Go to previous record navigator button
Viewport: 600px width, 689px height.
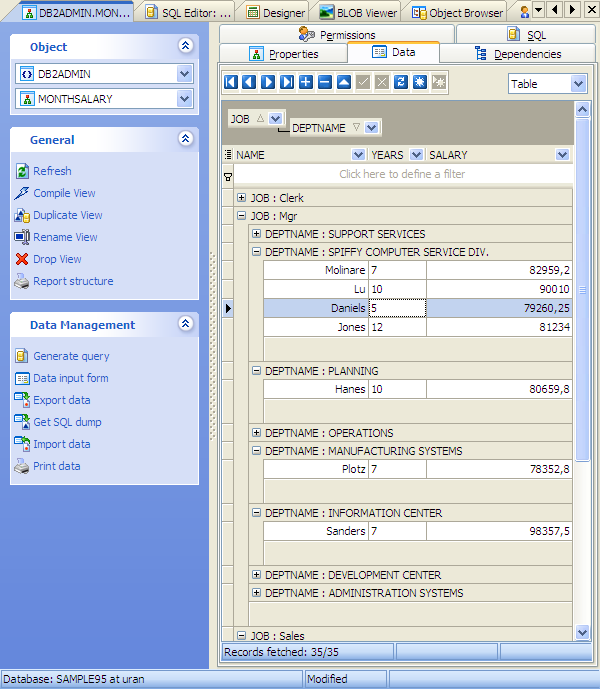249,82
